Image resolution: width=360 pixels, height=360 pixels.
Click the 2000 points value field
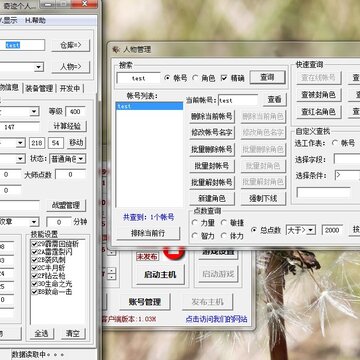[x=332, y=230]
